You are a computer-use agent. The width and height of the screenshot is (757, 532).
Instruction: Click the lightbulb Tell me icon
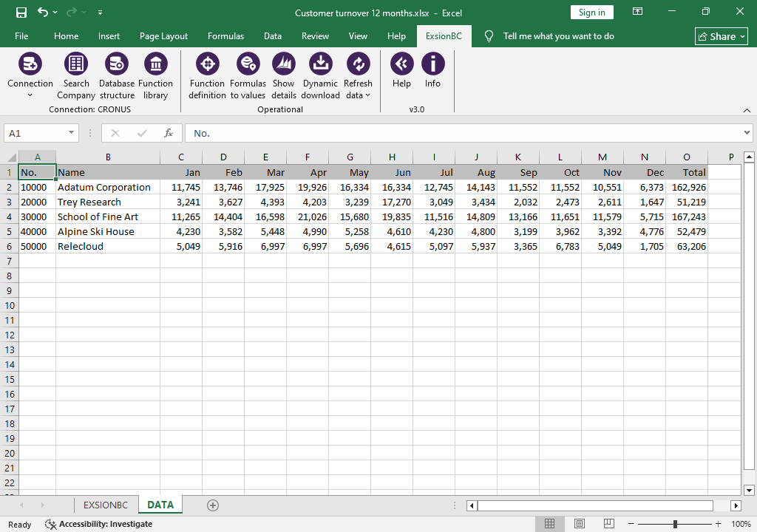coord(489,36)
